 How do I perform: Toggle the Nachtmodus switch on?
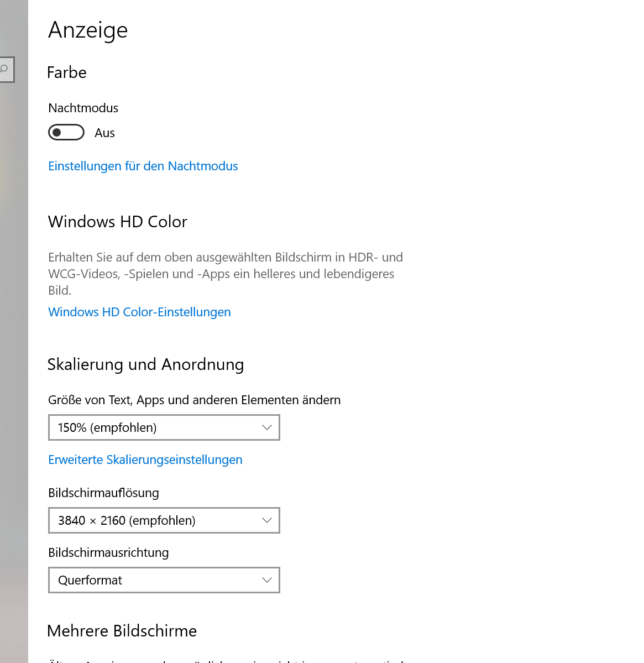click(66, 133)
